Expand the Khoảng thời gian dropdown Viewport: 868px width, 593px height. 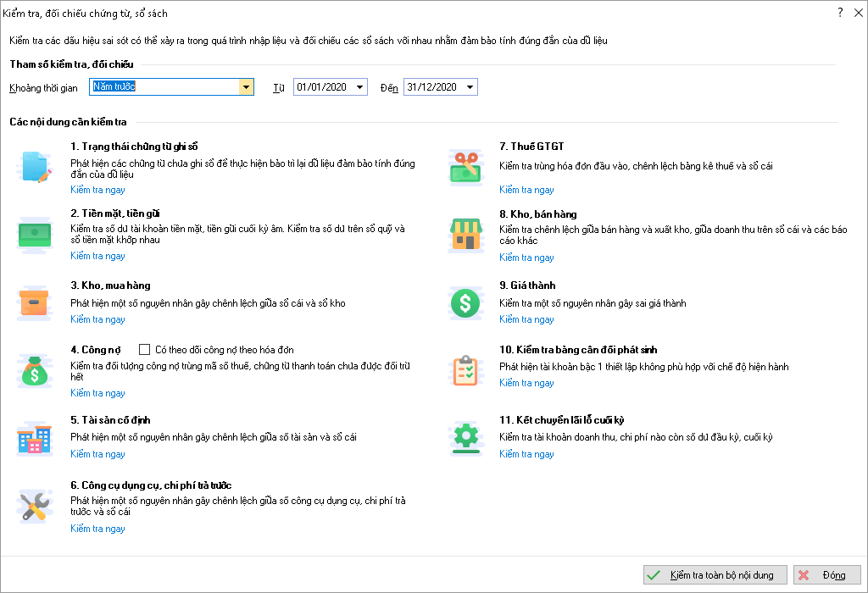pos(247,87)
